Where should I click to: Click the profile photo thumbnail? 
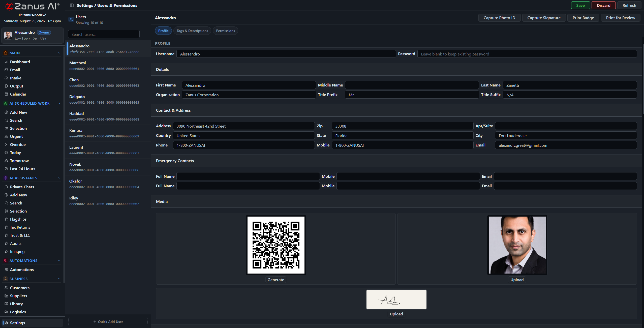click(517, 245)
